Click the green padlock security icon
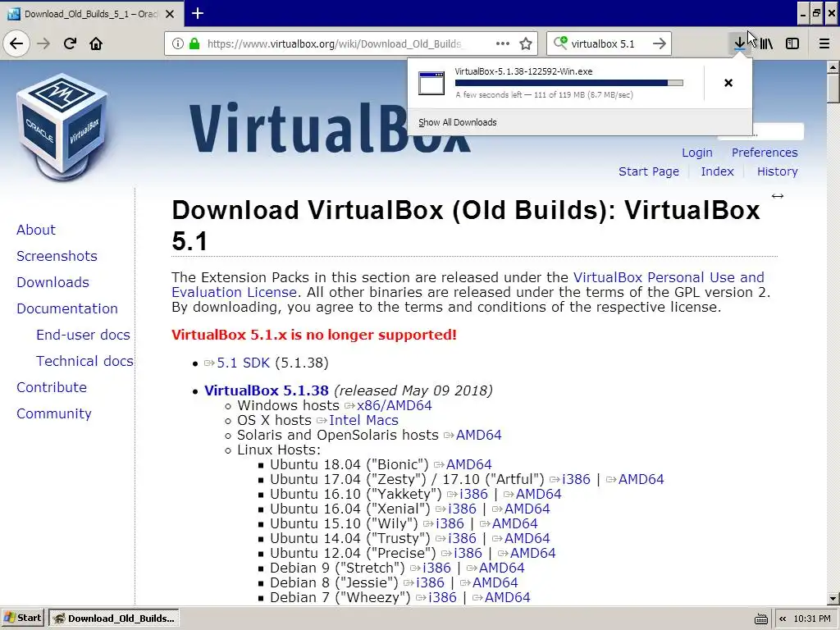The height and width of the screenshot is (630, 840). 194,43
